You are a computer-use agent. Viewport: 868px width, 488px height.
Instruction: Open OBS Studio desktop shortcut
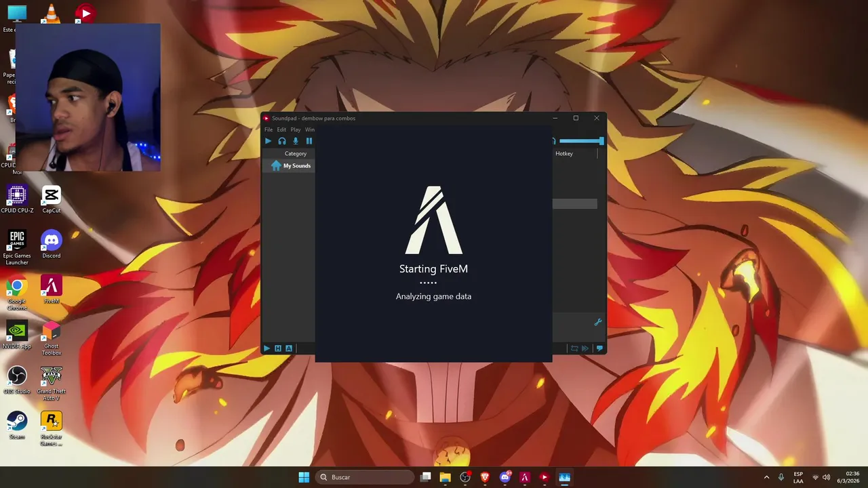click(17, 381)
